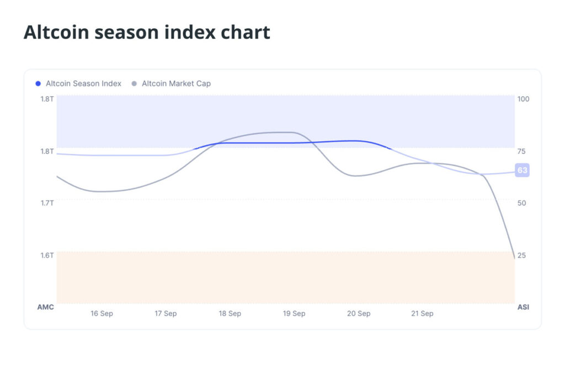
Task: Click the 25 value on right axis
Action: click(x=522, y=255)
